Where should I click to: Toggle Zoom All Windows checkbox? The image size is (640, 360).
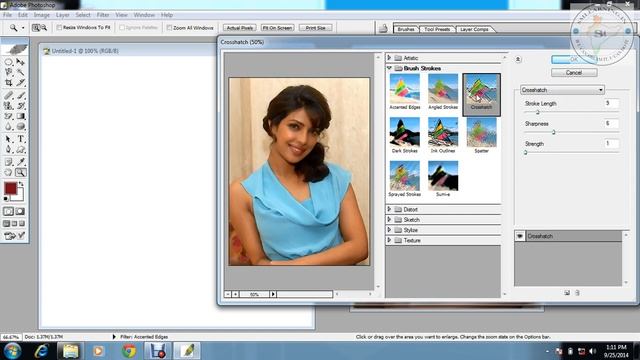[169, 27]
